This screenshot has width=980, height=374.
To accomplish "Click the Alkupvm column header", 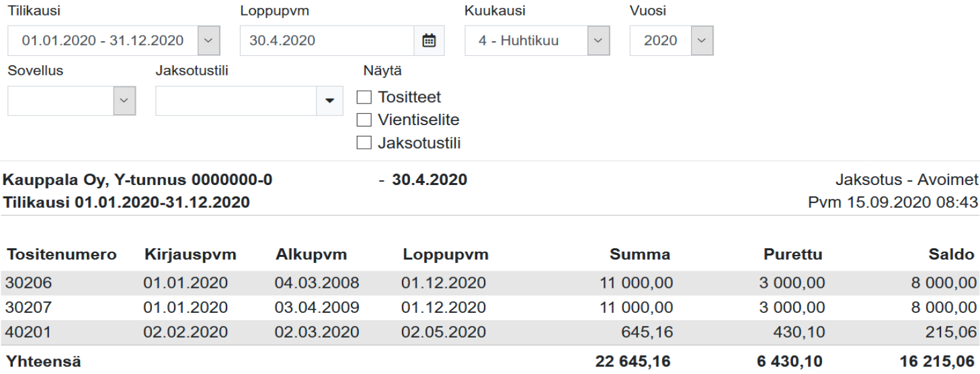I will pyautogui.click(x=311, y=255).
